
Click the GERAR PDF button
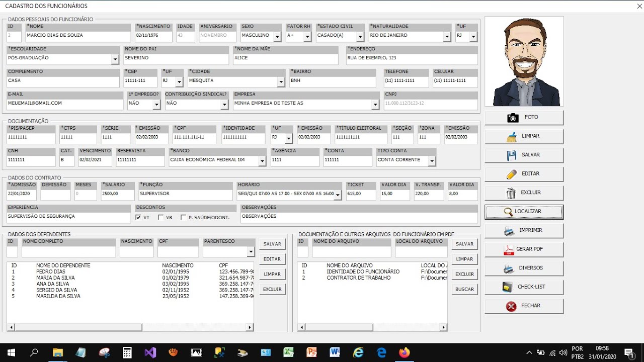[x=524, y=249]
